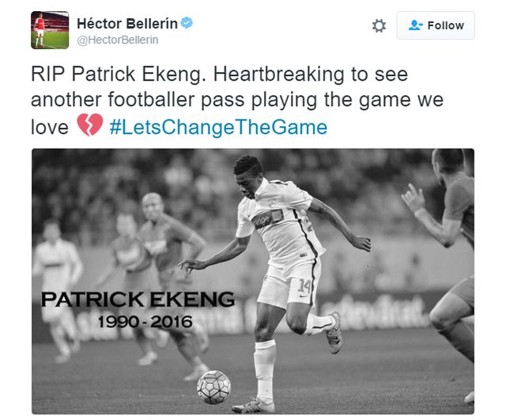Screen dimensions: 506x420
Task: Click the PATRICK EKENG caption in photo
Action: coord(138,299)
